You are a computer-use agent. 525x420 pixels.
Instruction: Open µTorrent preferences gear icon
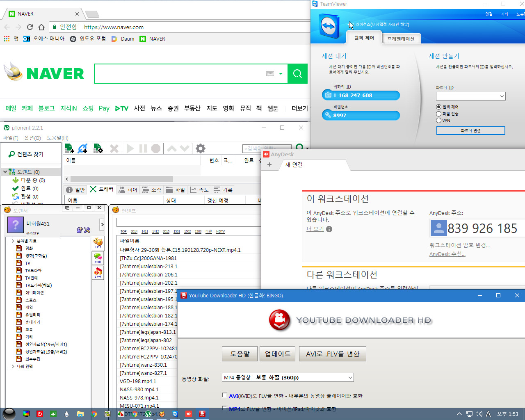click(x=200, y=148)
